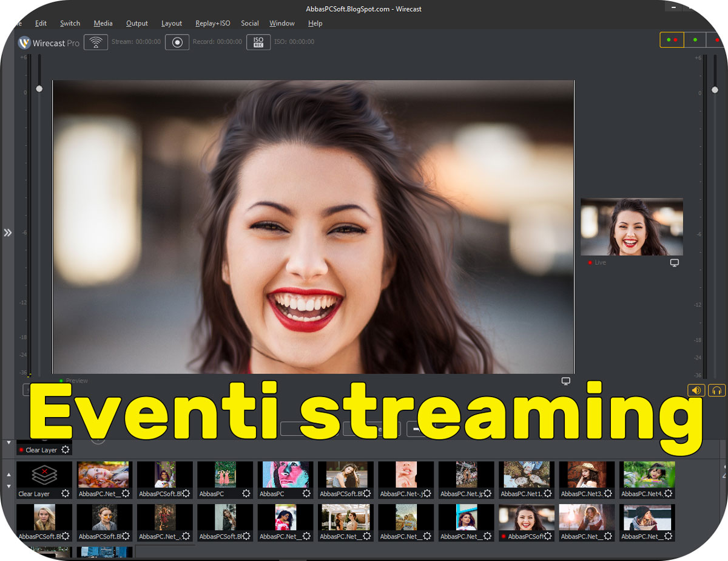Select the Clear Layer stacked-layers shot icon
The image size is (728, 561).
point(44,475)
